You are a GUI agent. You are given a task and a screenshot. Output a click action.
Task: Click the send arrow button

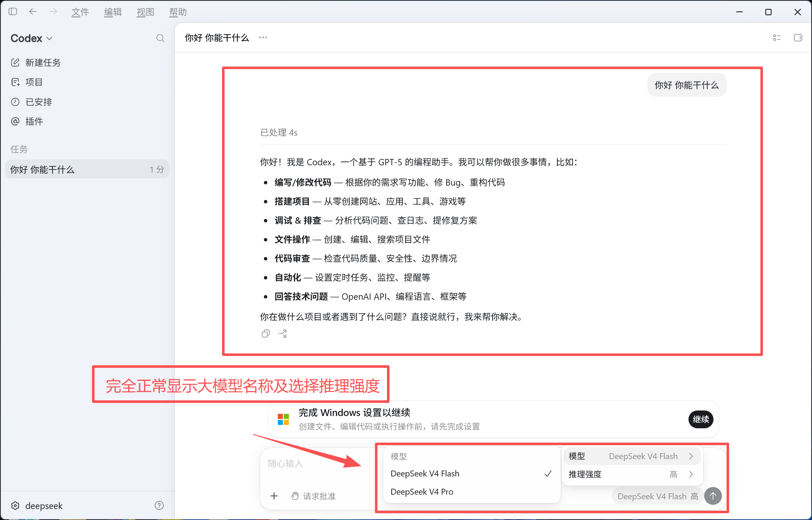(713, 496)
